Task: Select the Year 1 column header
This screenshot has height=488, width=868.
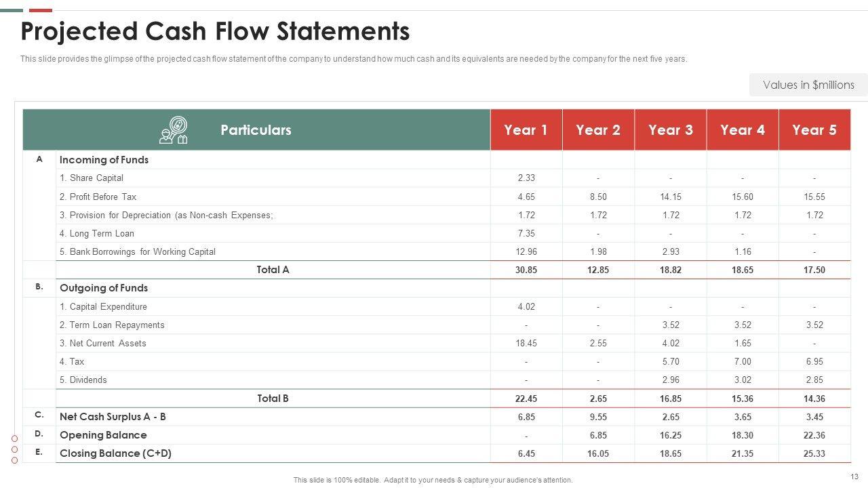Action: pos(526,130)
